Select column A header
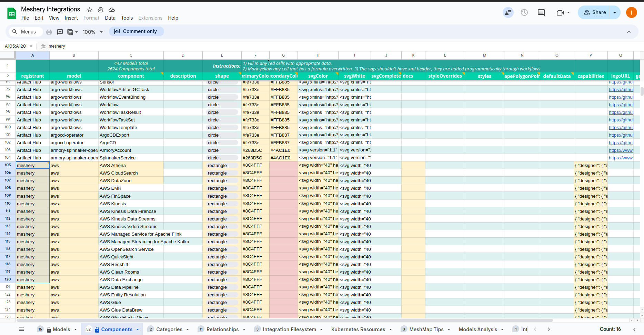 click(x=32, y=55)
